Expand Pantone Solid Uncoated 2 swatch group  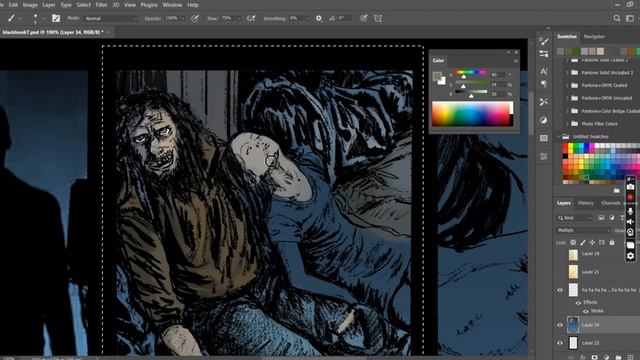pyautogui.click(x=567, y=73)
